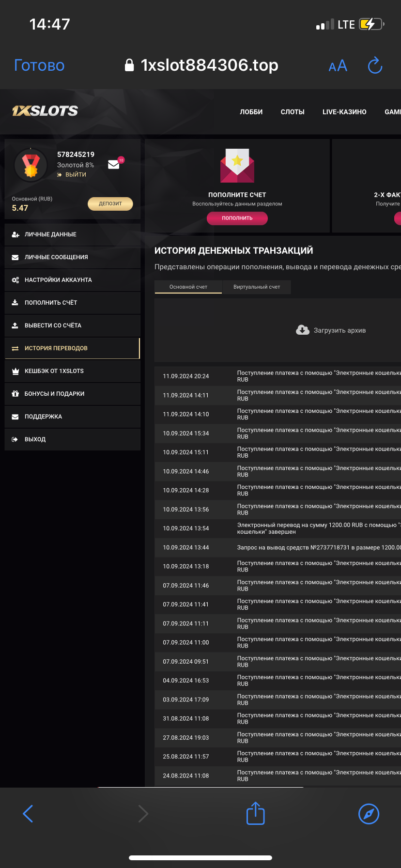Tap the Safari share icon
The image size is (401, 868).
[255, 813]
